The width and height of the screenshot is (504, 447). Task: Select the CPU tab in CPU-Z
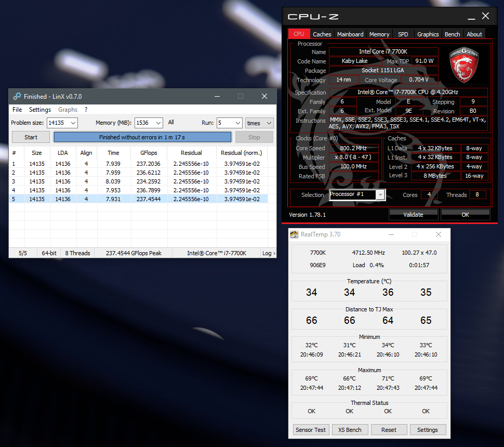(299, 34)
